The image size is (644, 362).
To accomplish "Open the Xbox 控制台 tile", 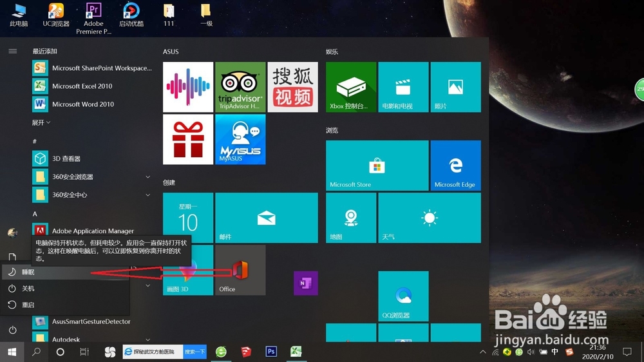I will [351, 87].
